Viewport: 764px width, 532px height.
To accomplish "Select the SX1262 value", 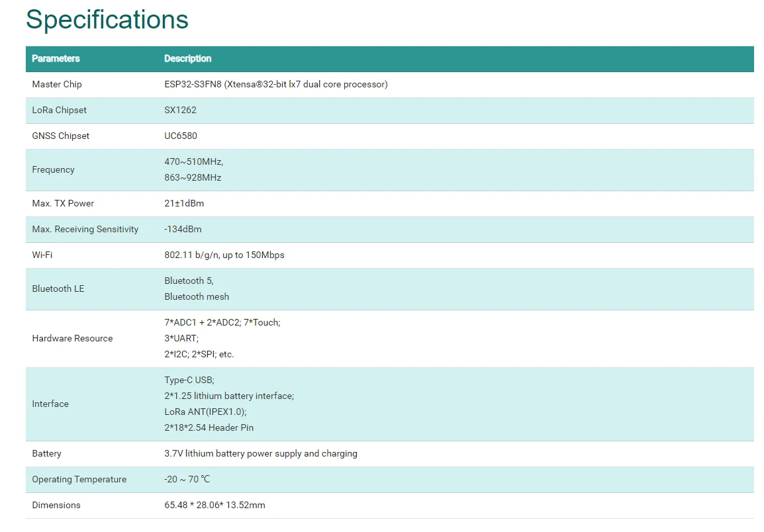I will click(x=180, y=110).
